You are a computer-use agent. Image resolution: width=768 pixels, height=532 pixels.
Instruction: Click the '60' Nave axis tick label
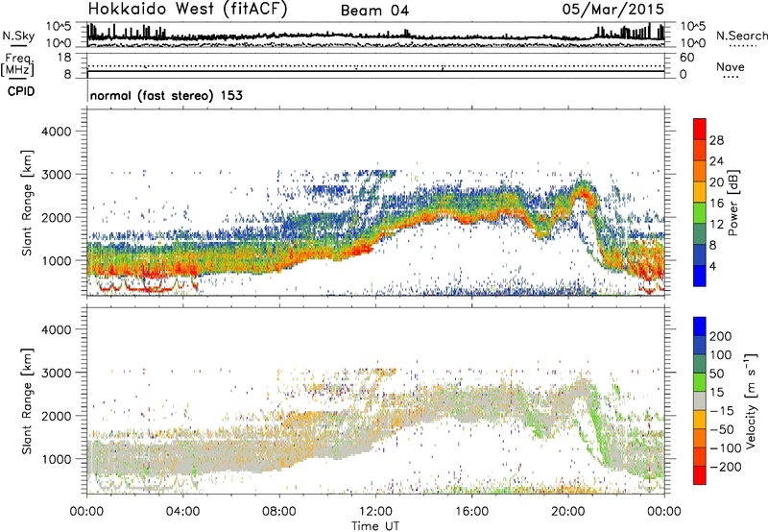(x=687, y=58)
